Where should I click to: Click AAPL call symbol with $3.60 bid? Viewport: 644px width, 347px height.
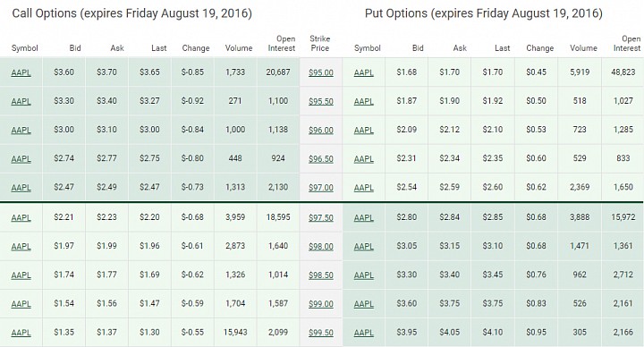[21, 72]
